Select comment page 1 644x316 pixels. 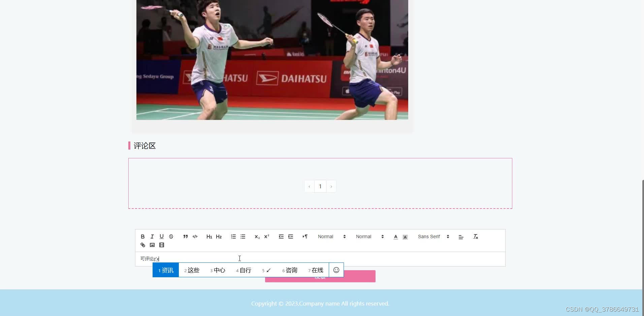(320, 186)
